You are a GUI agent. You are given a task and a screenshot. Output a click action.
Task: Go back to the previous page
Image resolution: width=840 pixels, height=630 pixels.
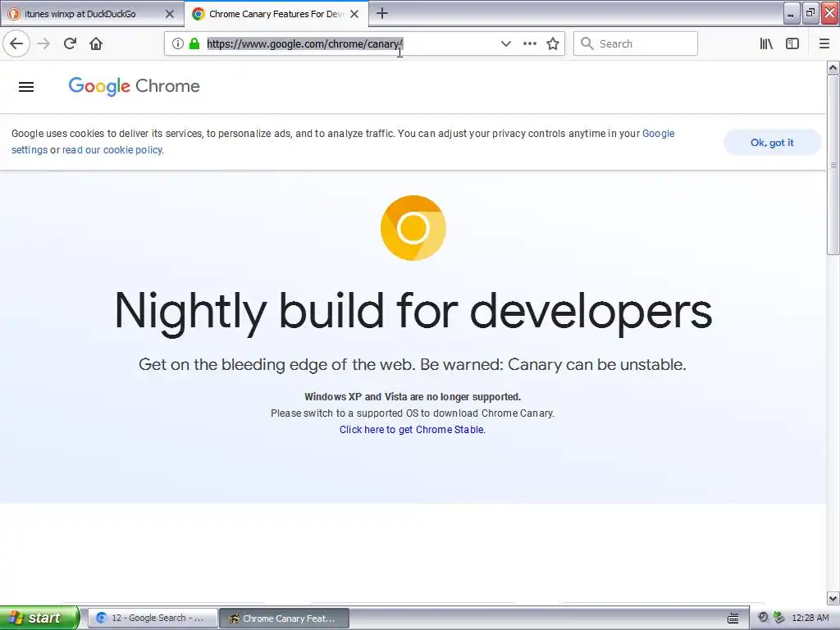pos(16,43)
